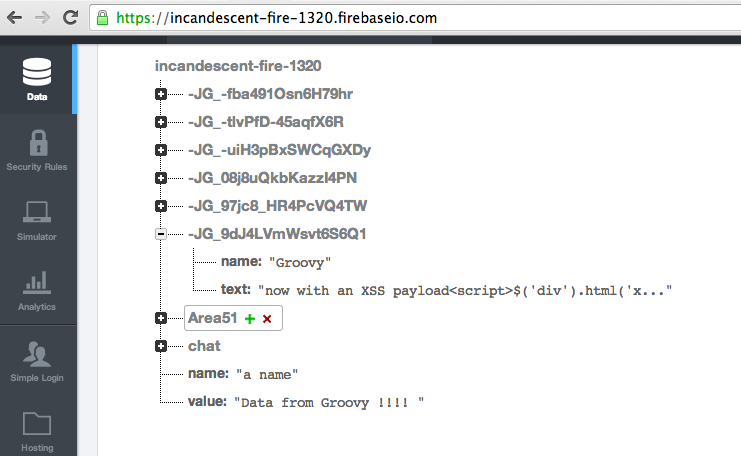741x456 pixels.
Task: Click red X to delete Area51 node
Action: 267,318
